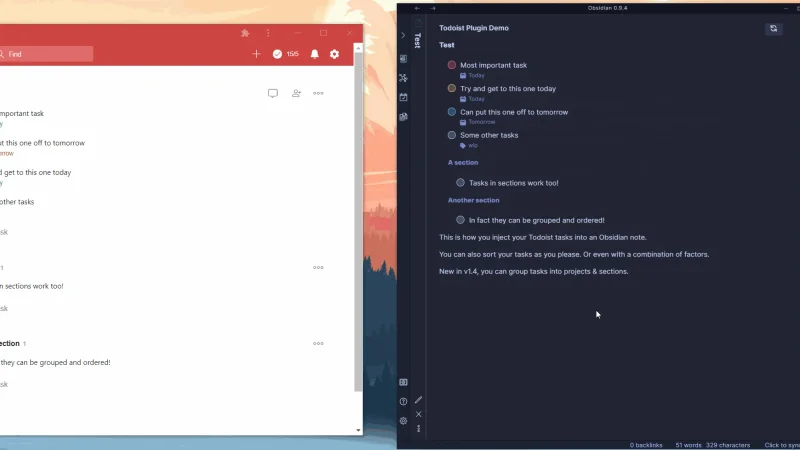Click the top file icon in the Obsidian ribbon
The height and width of the screenshot is (450, 800).
(403, 59)
